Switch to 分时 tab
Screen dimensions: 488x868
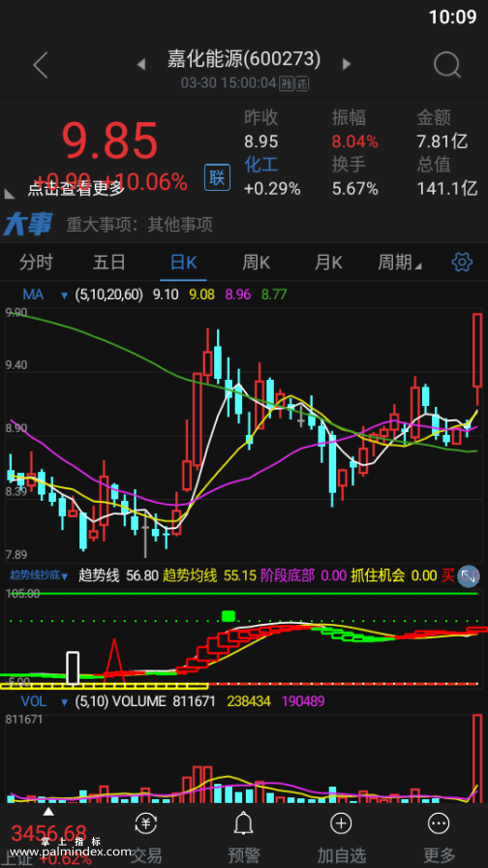36,263
